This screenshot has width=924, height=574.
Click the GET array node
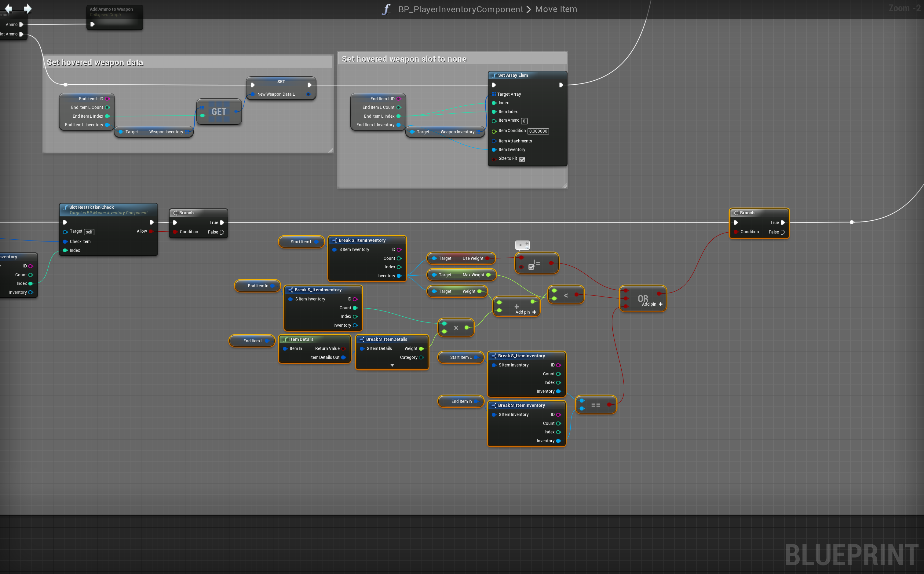point(219,112)
